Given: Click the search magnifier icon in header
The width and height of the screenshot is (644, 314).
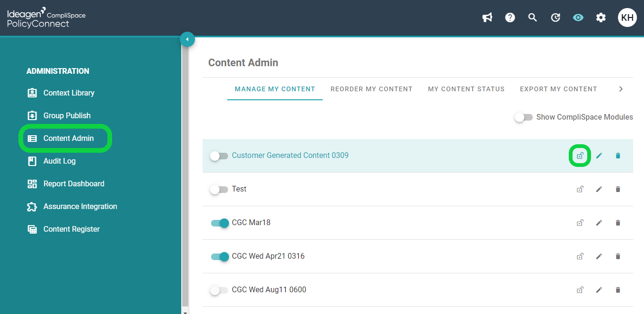Looking at the screenshot, I should click(533, 17).
